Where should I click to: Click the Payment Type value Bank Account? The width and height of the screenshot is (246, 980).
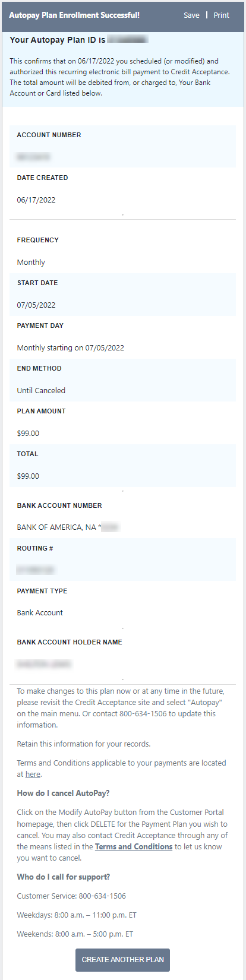coord(40,612)
